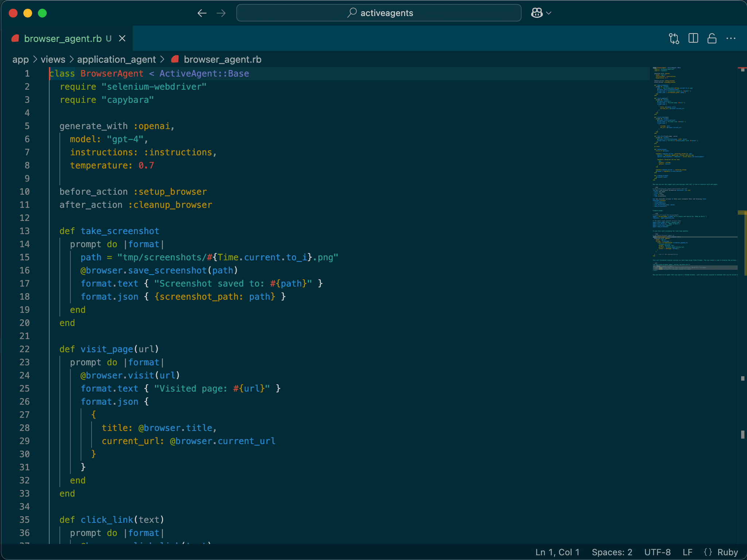This screenshot has height=560, width=747.
Task: Change indentation via Spaces: 2
Action: 612,552
